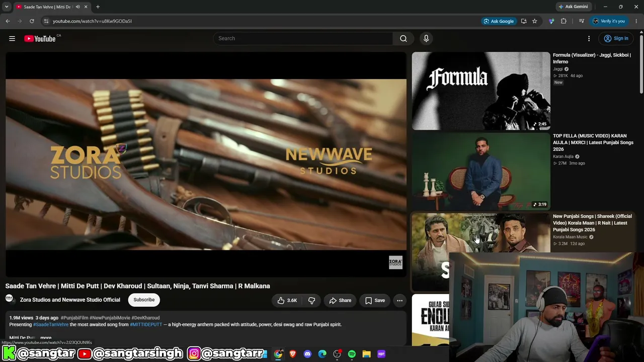Screen dimensions: 644x362
Task: Open the #MITTIDEPUTT hashtag link
Action: pos(146,325)
